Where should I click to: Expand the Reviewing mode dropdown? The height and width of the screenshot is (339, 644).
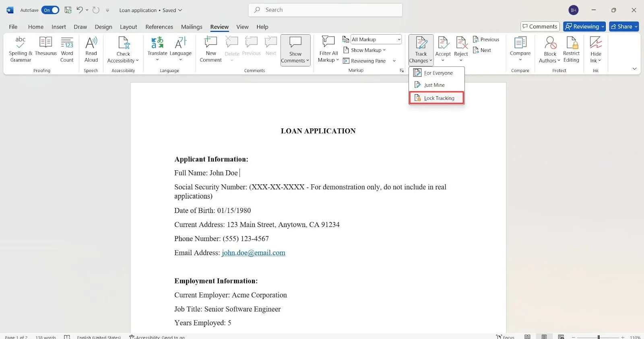584,27
